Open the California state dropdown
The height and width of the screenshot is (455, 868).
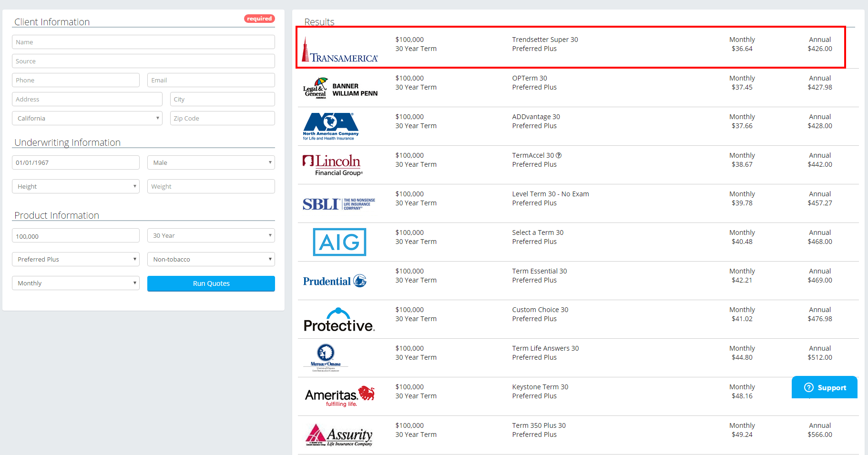coord(87,118)
